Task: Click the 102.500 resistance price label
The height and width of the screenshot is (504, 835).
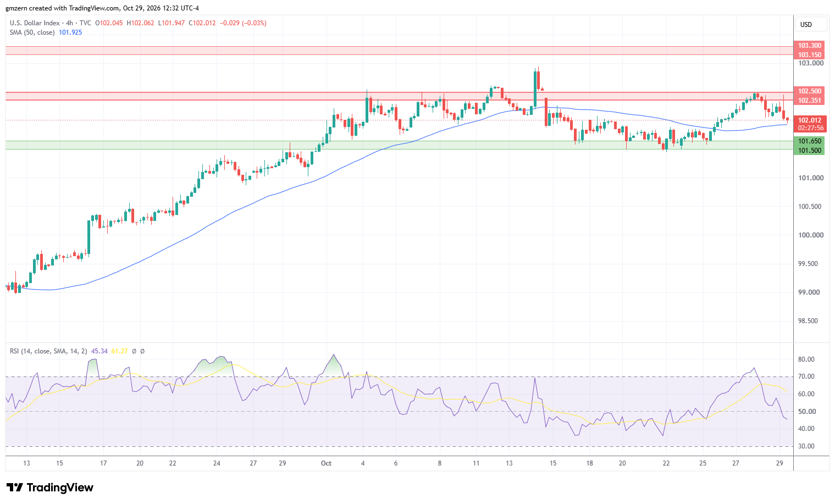Action: [810, 91]
